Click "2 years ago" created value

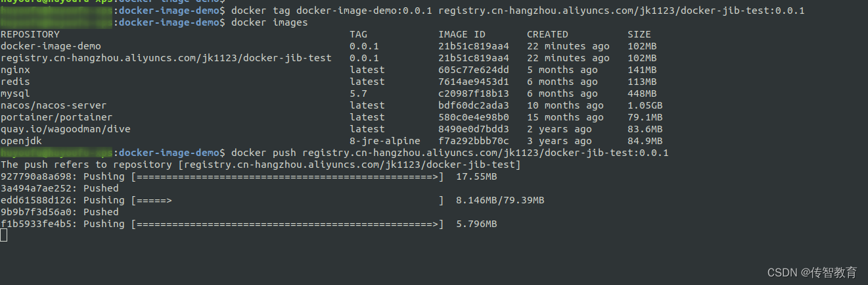coord(559,129)
